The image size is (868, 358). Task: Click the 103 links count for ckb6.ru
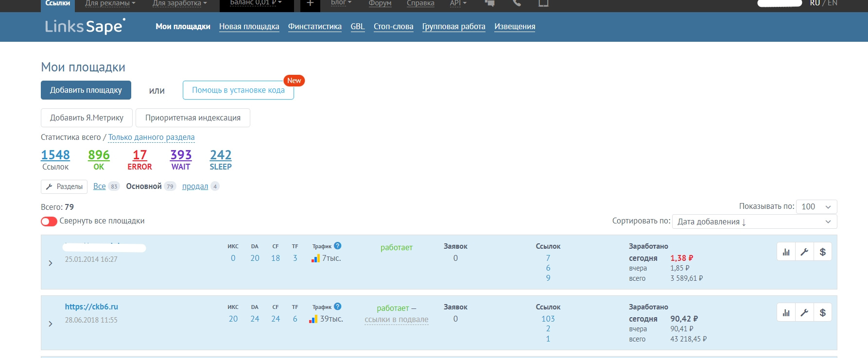(548, 319)
